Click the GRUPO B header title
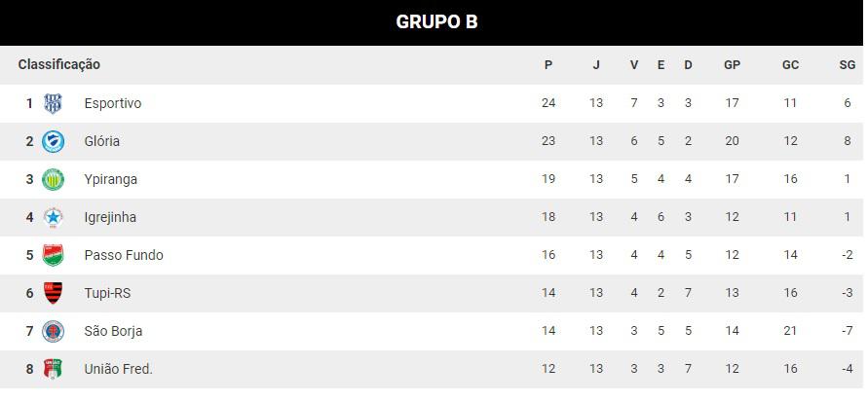This screenshot has height=402, width=868. point(436,22)
